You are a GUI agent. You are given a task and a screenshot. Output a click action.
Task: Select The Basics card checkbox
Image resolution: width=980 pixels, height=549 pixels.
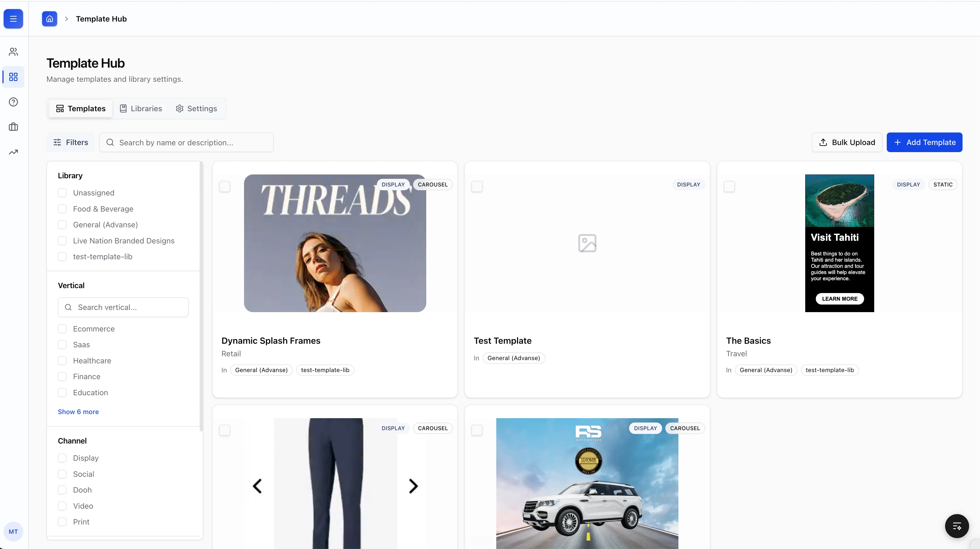click(729, 186)
